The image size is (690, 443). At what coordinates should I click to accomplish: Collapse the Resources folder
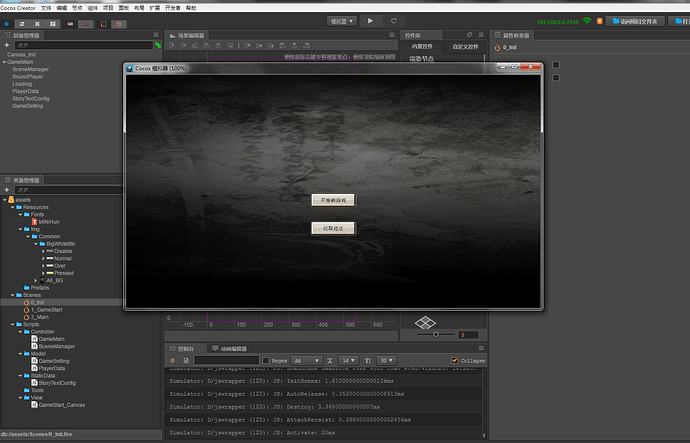click(12, 207)
